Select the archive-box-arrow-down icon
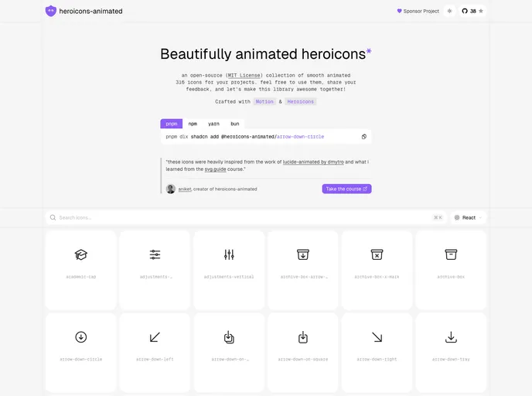The image size is (532, 396). coord(303,254)
